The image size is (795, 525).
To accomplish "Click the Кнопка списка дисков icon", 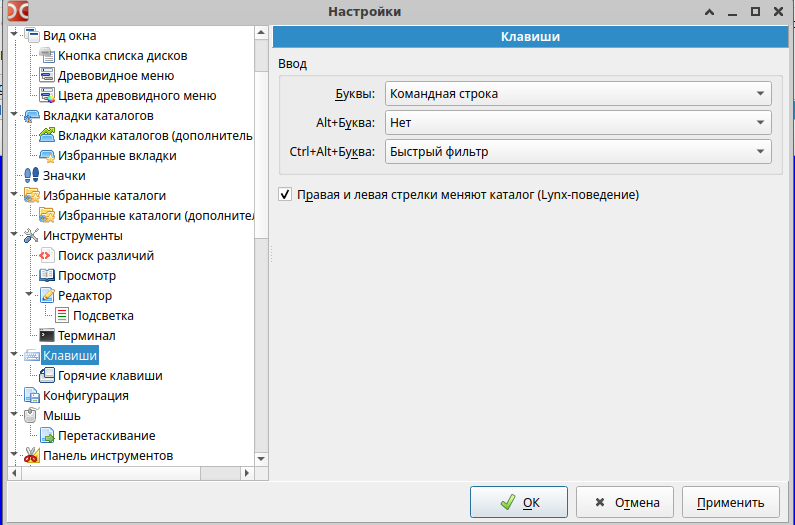I will point(47,55).
